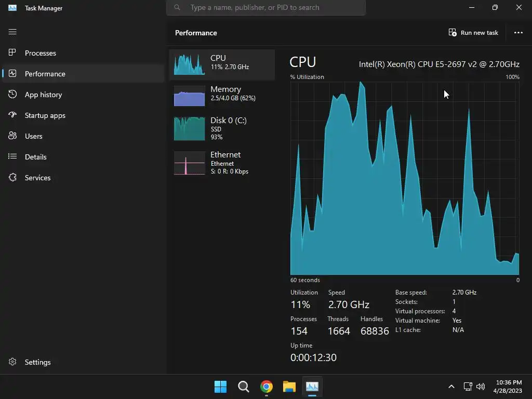Image resolution: width=532 pixels, height=399 pixels.
Task: Click the Memory mini graph thumbnail
Action: tap(189, 96)
